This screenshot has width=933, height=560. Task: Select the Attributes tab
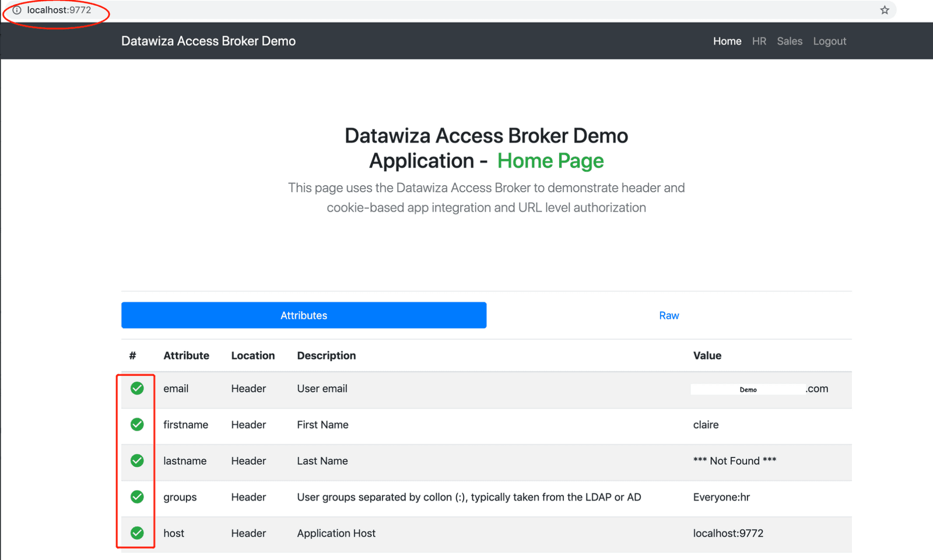pyautogui.click(x=304, y=315)
